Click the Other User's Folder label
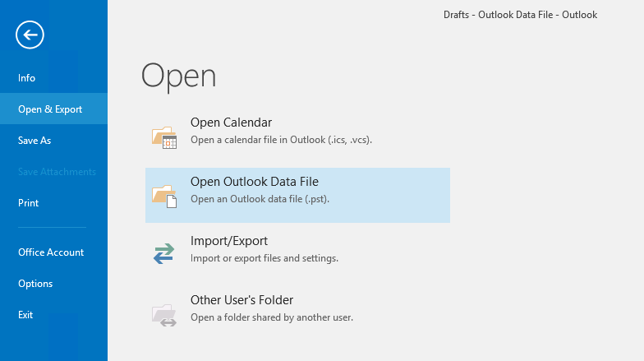The height and width of the screenshot is (361, 644). [241, 300]
